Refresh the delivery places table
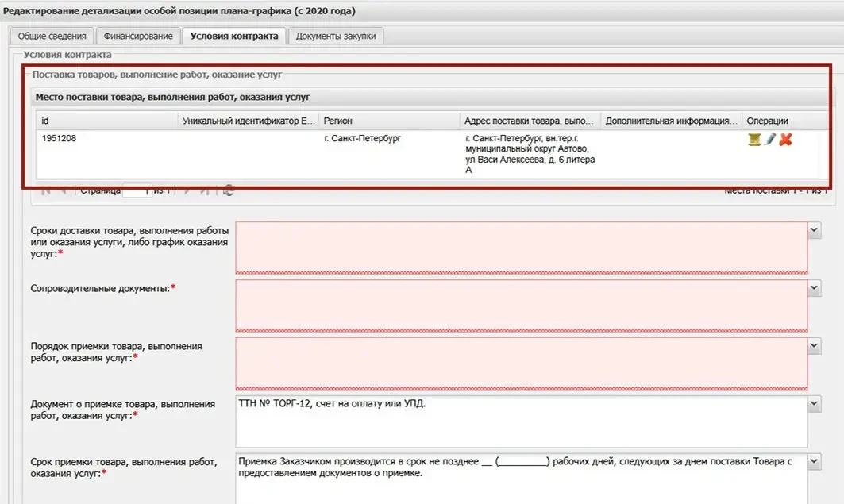Image resolution: width=844 pixels, height=504 pixels. coord(229,191)
